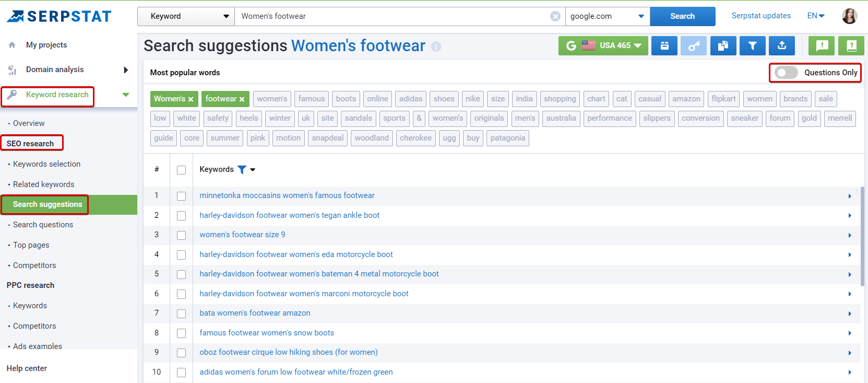This screenshot has height=383, width=868.
Task: Open the USA 465 database dropdown
Action: [603, 46]
